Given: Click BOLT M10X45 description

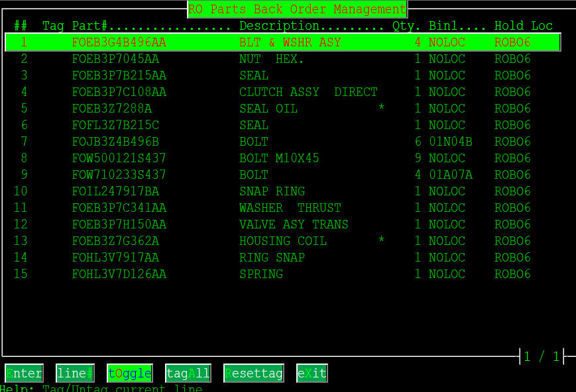Looking at the screenshot, I should [279, 158].
